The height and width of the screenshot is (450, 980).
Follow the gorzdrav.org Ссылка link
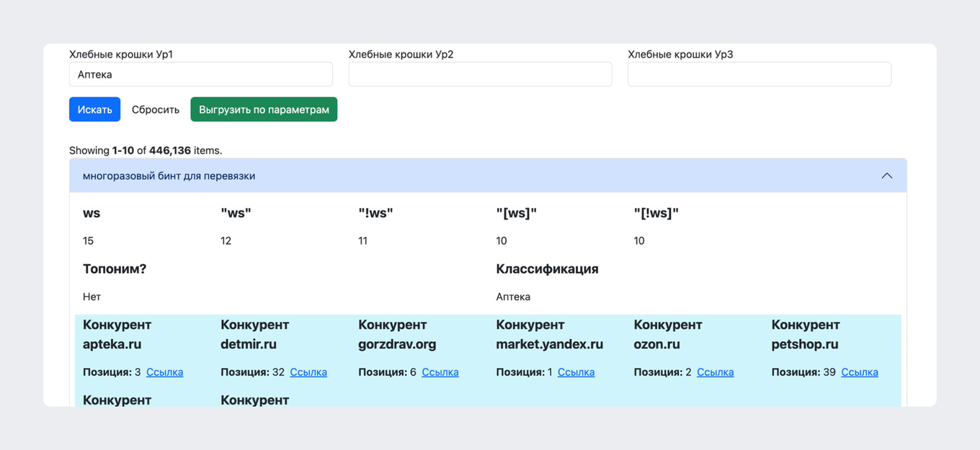point(440,372)
